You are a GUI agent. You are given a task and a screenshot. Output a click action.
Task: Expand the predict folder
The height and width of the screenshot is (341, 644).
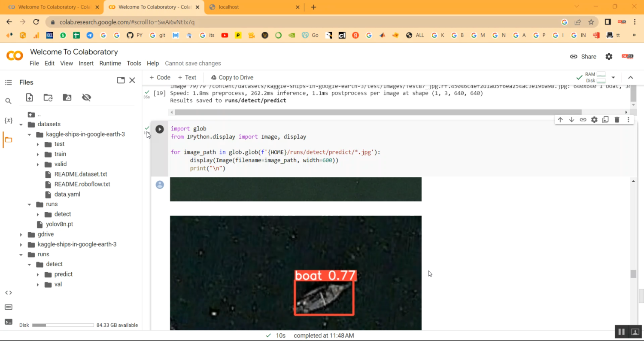[38, 274]
